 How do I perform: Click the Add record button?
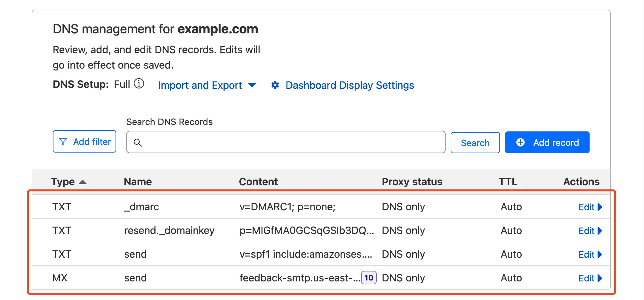(547, 142)
